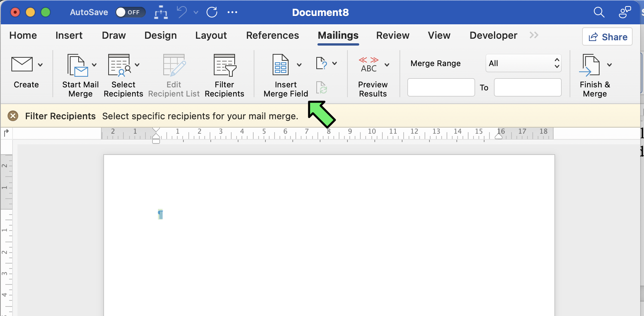The width and height of the screenshot is (644, 316).
Task: Dismiss the Filter Recipients tip bar
Action: pos(13,116)
